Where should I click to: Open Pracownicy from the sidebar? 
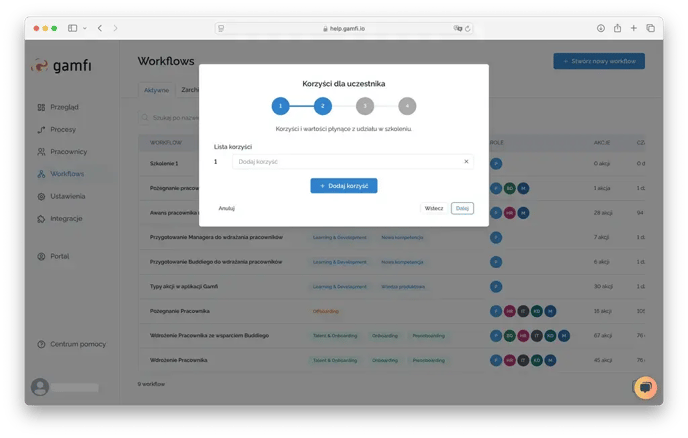(x=41, y=152)
